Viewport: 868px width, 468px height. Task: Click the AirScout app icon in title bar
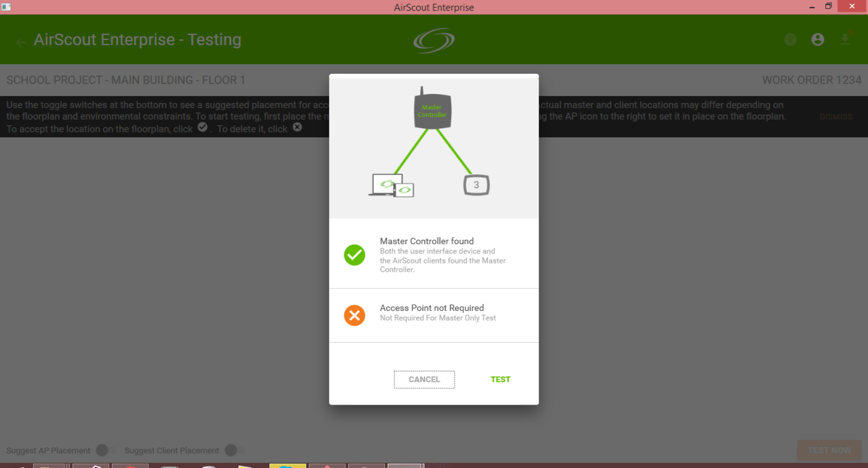6,7
